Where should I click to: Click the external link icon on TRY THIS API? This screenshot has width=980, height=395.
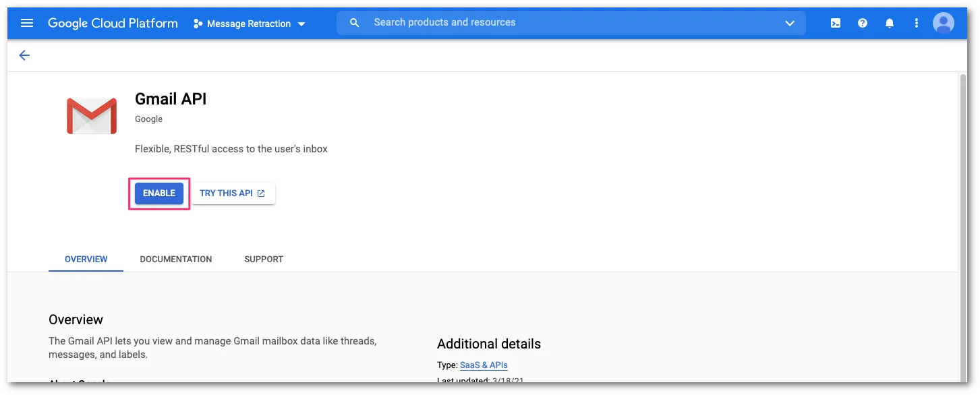(x=261, y=193)
